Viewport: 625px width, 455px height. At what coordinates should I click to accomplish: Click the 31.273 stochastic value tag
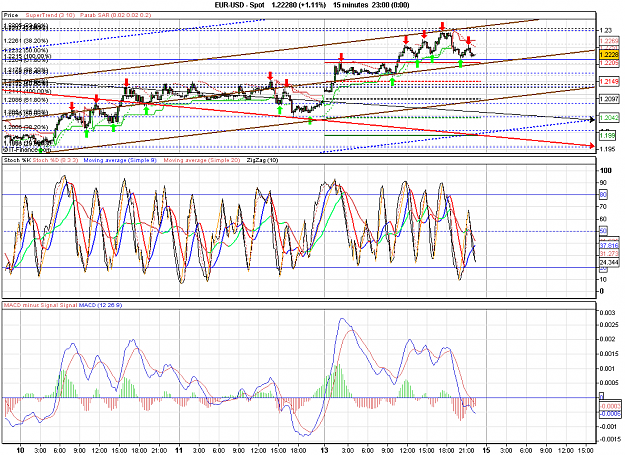[609, 253]
